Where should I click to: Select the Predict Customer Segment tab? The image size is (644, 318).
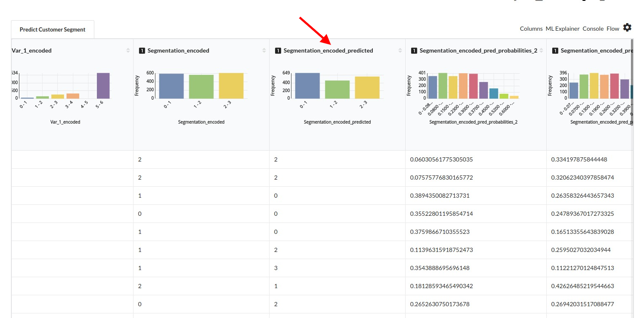coord(53,29)
